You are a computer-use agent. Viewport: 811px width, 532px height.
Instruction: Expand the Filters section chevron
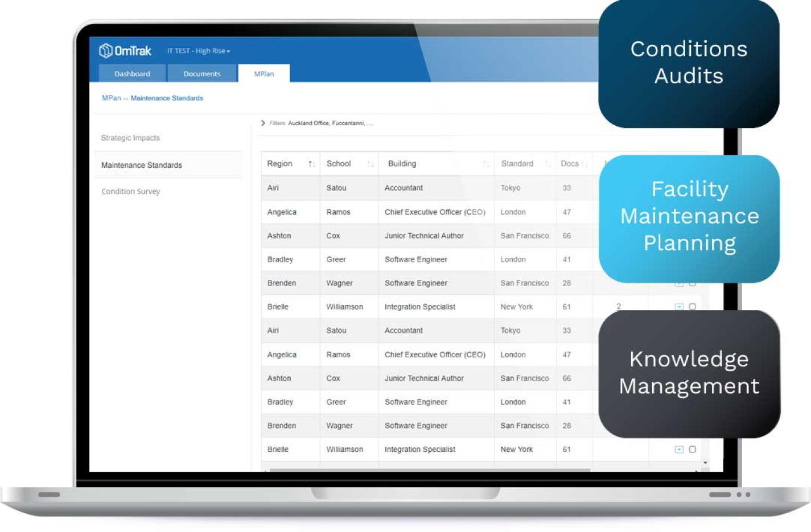263,123
